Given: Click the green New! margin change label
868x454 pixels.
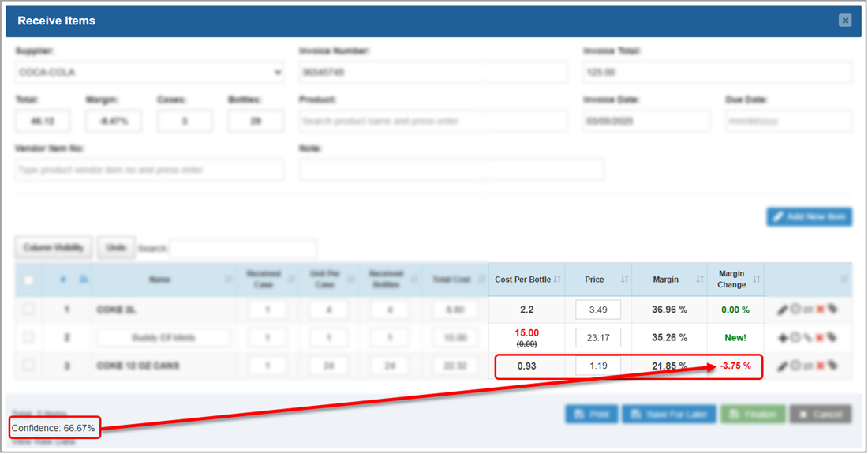Looking at the screenshot, I should coord(735,338).
